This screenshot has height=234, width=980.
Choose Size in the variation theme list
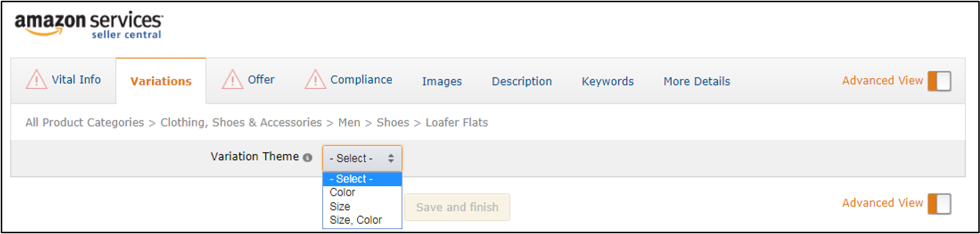click(340, 206)
